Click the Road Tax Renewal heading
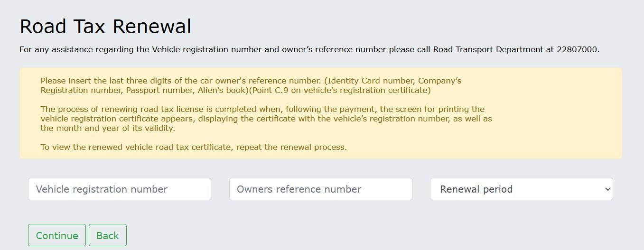Screen dimensions: 644x250 (105, 27)
